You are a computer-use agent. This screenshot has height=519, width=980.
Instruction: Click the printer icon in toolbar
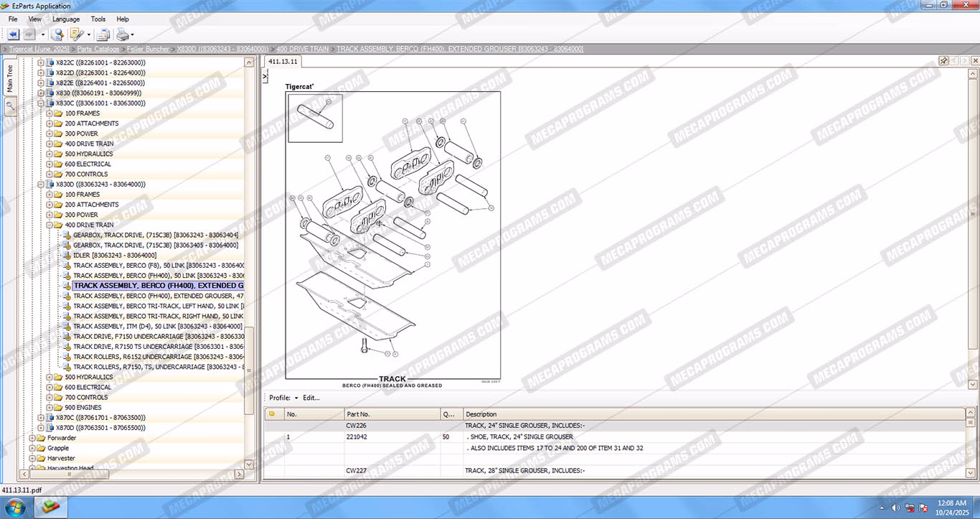pos(123,34)
